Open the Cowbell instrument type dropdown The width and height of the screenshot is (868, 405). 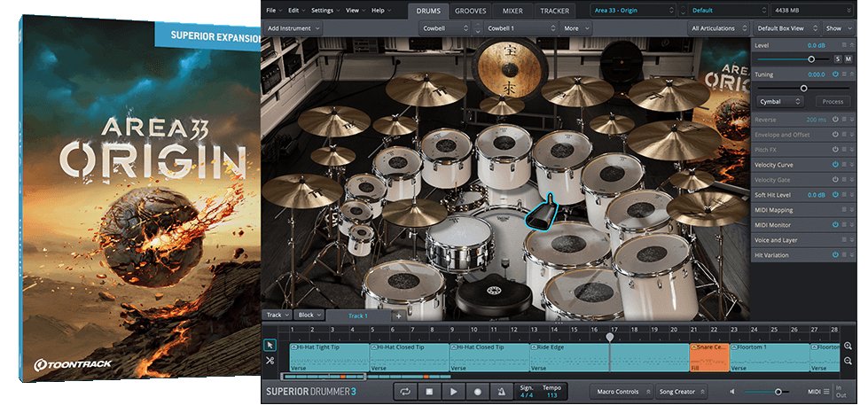445,28
